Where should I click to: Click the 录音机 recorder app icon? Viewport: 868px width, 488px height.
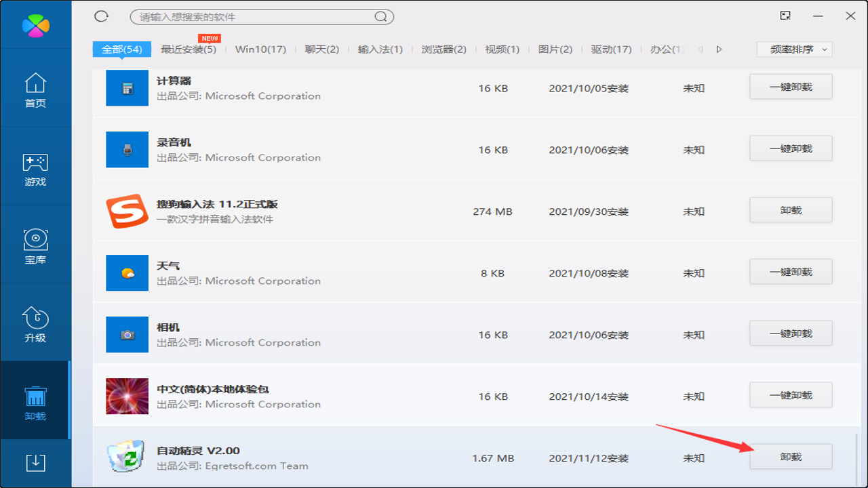pyautogui.click(x=127, y=150)
